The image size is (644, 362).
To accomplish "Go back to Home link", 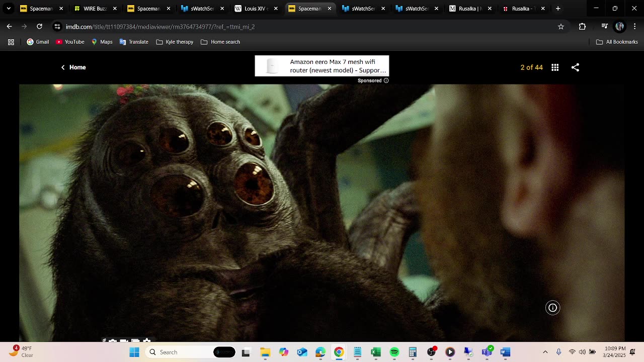I will coord(73,67).
